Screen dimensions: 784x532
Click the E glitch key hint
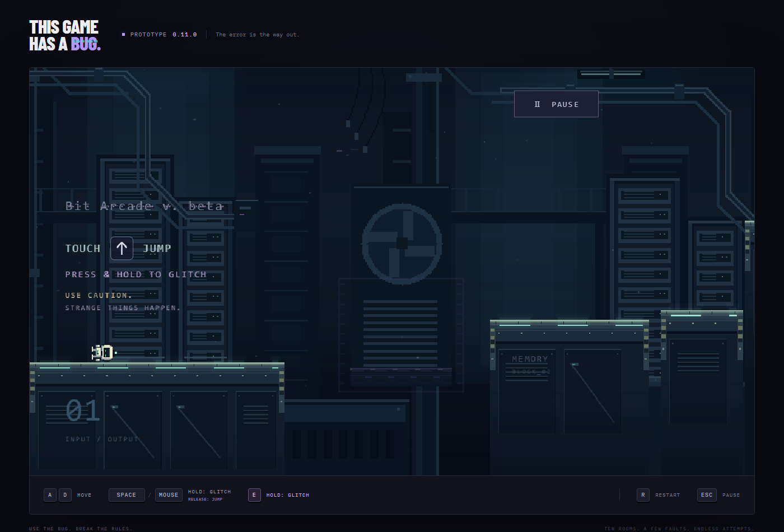[254, 495]
